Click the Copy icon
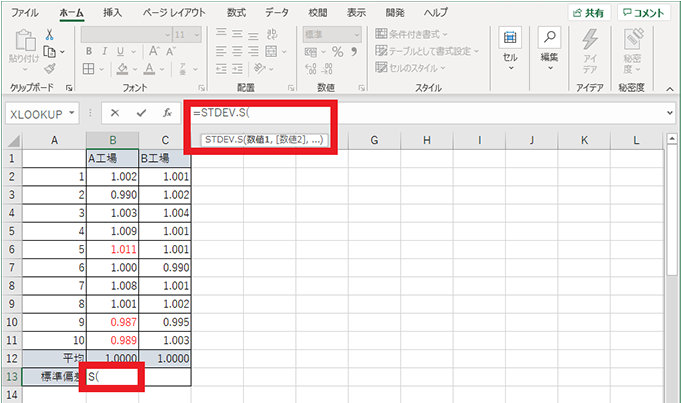 50,52
